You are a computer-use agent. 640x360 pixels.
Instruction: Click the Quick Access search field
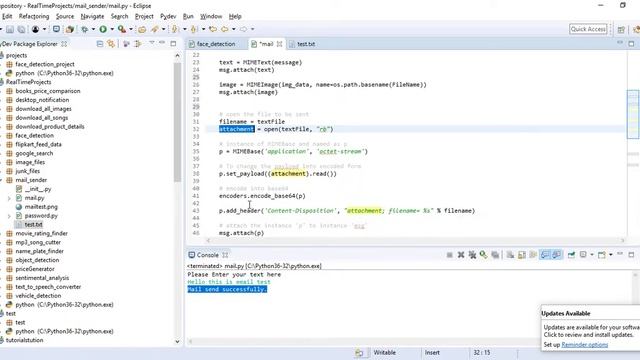(588, 29)
